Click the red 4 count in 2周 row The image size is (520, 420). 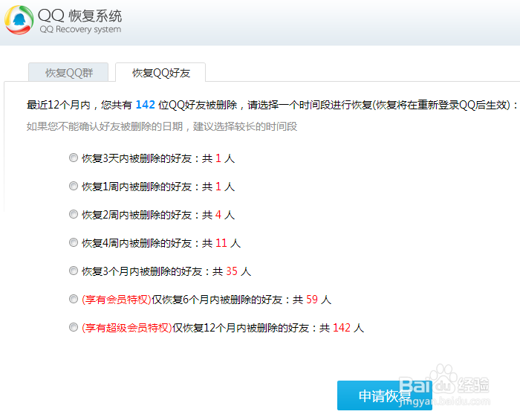(x=218, y=215)
